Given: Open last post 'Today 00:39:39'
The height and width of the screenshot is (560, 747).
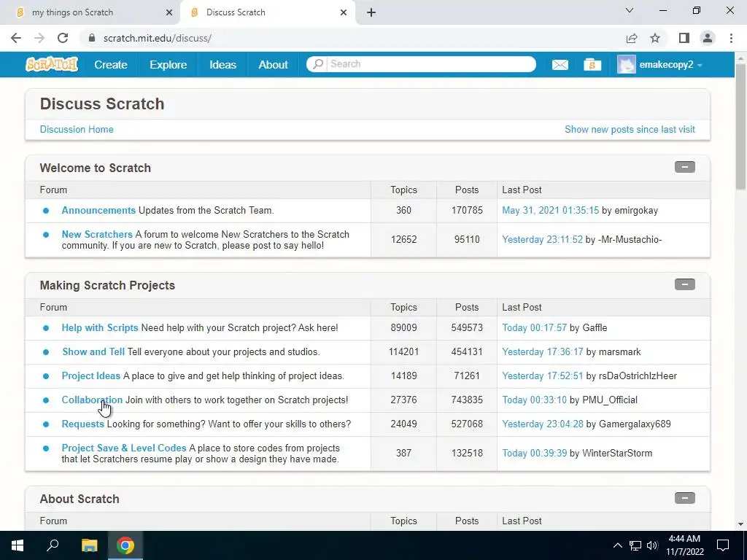Looking at the screenshot, I should [x=534, y=454].
